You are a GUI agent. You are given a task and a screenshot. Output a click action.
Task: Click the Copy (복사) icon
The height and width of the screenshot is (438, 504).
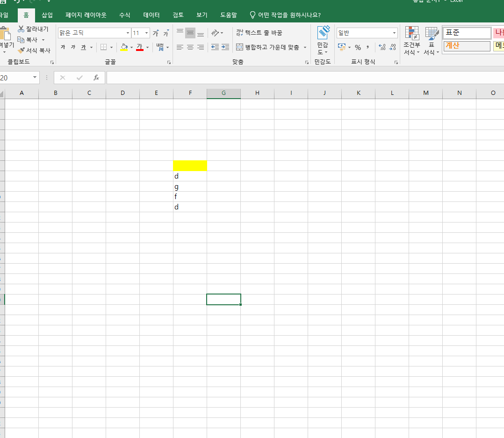(21, 40)
